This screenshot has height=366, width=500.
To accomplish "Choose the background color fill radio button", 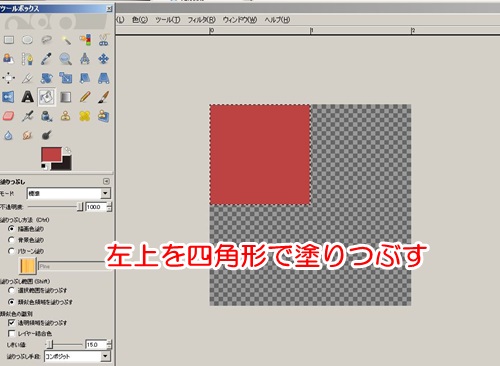I will tap(11, 240).
